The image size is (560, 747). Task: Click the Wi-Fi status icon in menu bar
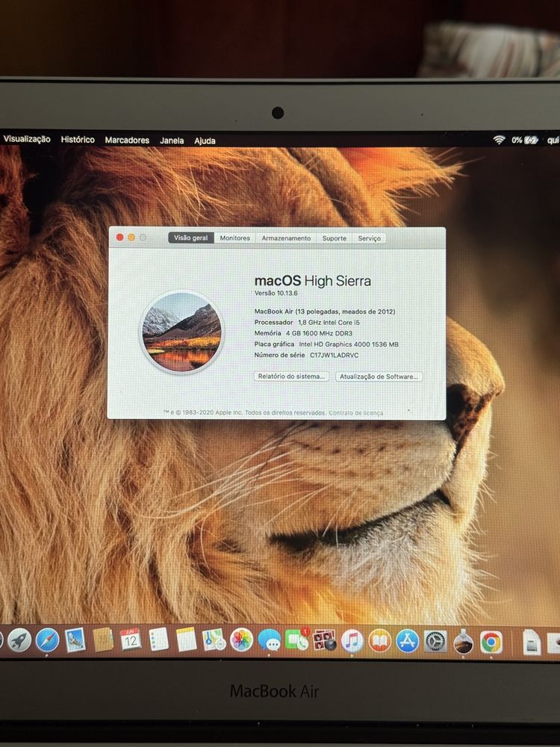[x=499, y=140]
